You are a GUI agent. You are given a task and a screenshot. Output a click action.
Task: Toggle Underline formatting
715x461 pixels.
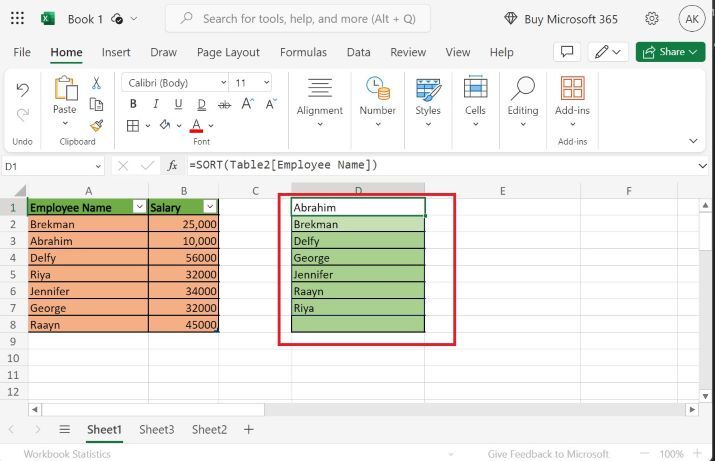178,104
